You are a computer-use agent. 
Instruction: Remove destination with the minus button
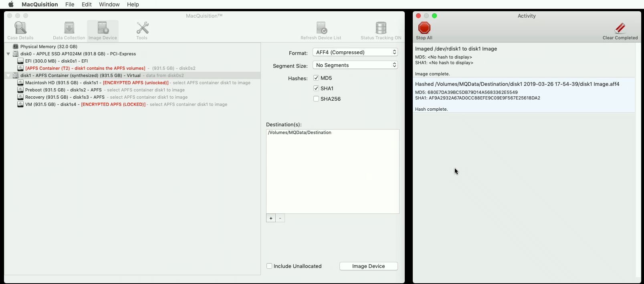(280, 218)
